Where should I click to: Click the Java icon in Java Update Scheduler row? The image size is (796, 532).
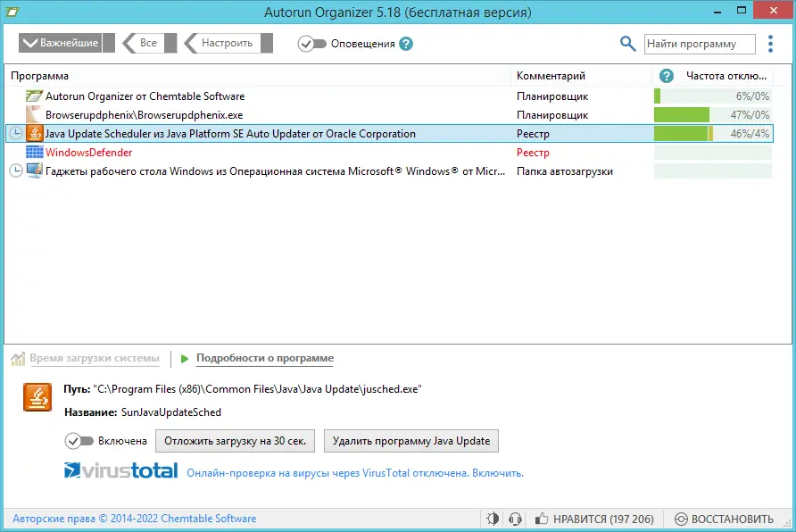[35, 134]
